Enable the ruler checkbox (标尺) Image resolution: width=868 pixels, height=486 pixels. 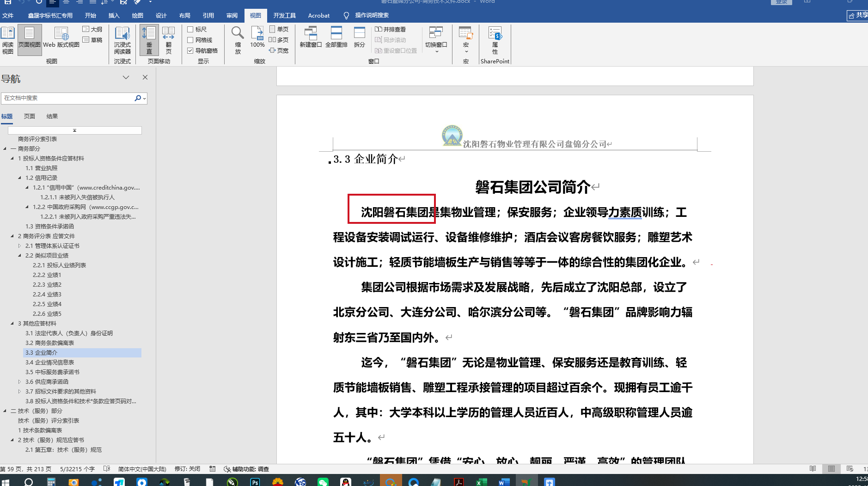point(190,29)
